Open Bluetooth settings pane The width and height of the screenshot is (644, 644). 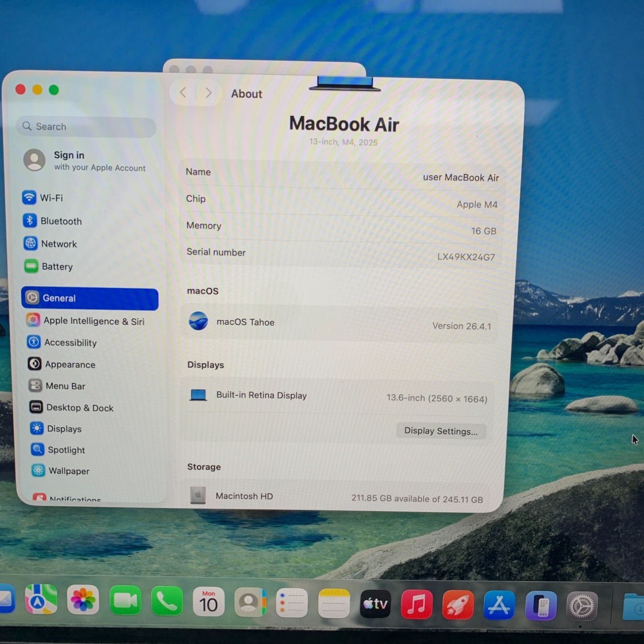[52, 221]
